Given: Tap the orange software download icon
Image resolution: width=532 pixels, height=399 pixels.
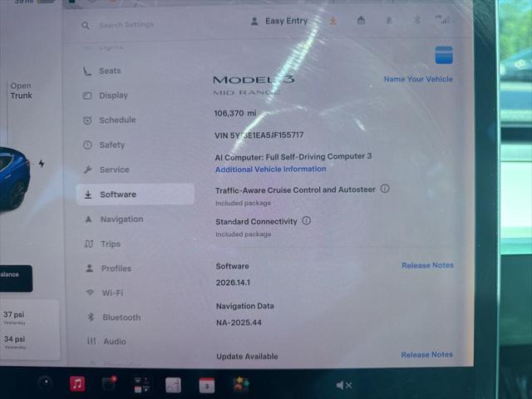Looking at the screenshot, I should 332,21.
